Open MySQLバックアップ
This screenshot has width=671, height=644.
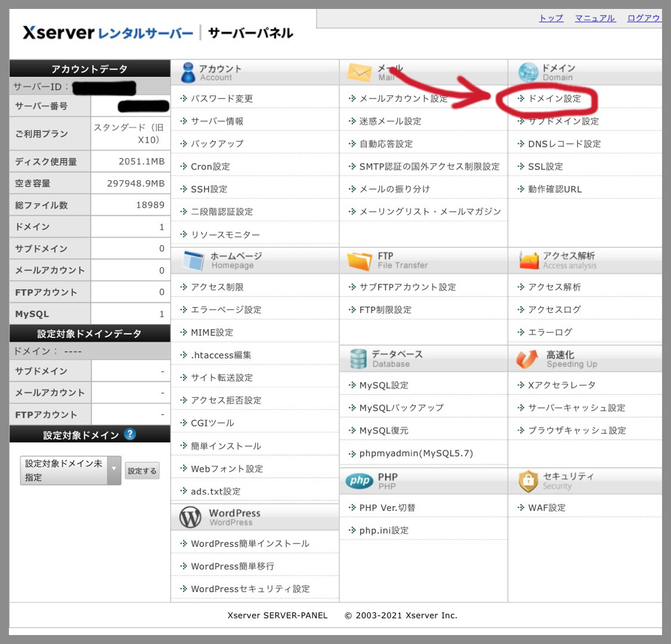[x=401, y=408]
